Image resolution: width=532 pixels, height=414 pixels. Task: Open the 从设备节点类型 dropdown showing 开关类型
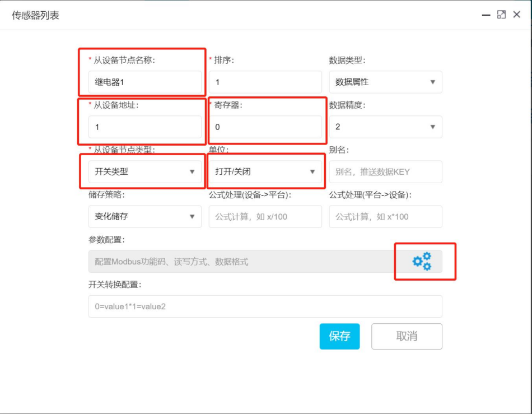(x=145, y=171)
